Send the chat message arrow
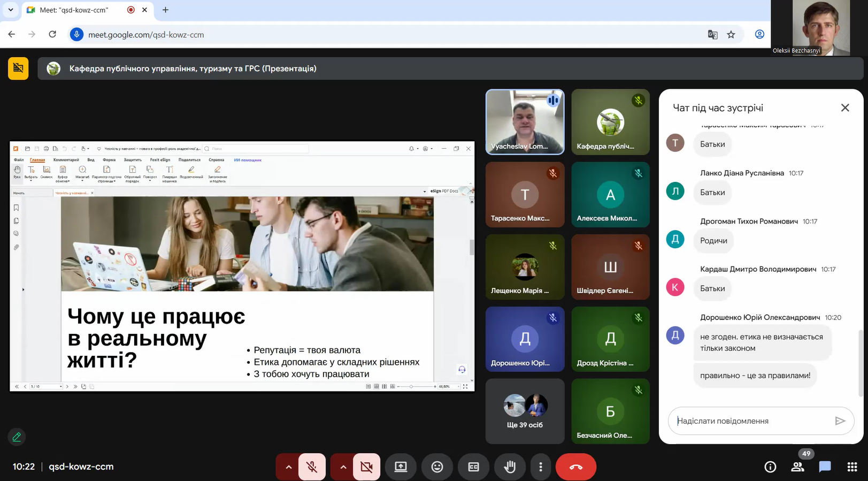Screen dimensions: 868x481 [x=840, y=421]
